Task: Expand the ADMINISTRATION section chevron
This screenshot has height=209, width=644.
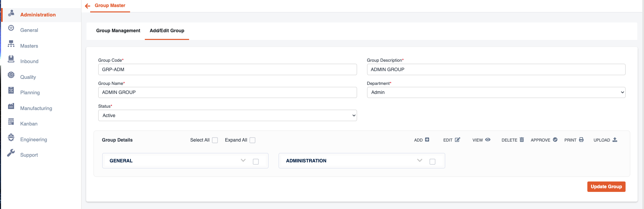Action: tap(419, 160)
